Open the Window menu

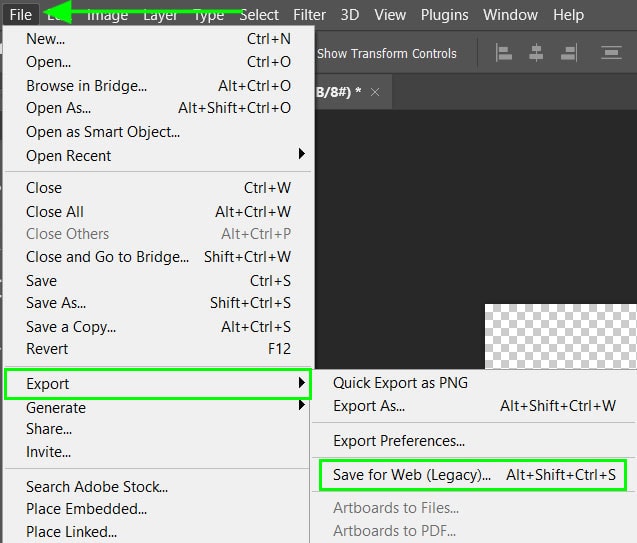click(x=510, y=15)
